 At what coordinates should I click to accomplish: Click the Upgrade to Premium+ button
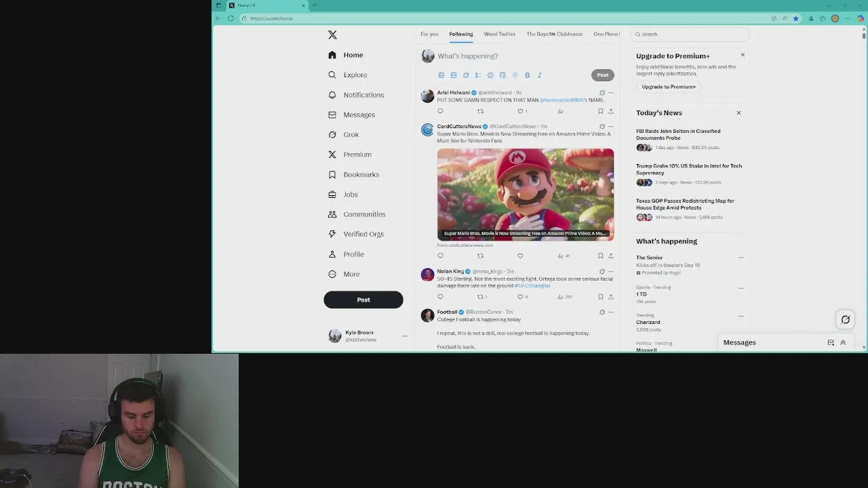click(669, 87)
